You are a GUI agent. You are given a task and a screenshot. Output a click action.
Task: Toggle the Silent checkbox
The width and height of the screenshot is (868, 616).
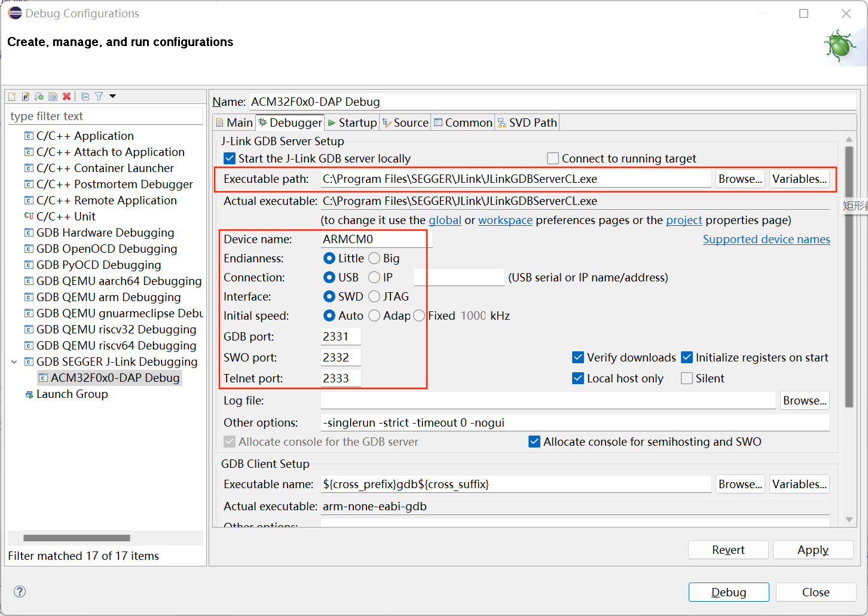pyautogui.click(x=687, y=378)
